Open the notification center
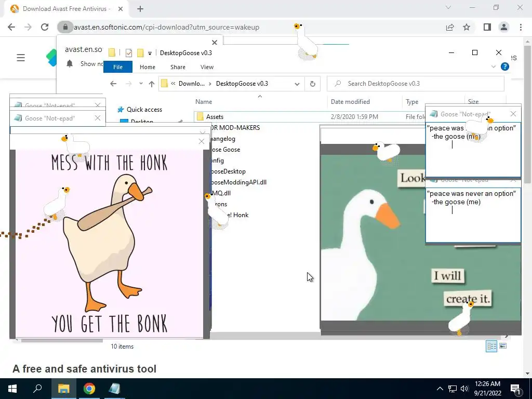 pos(516,389)
